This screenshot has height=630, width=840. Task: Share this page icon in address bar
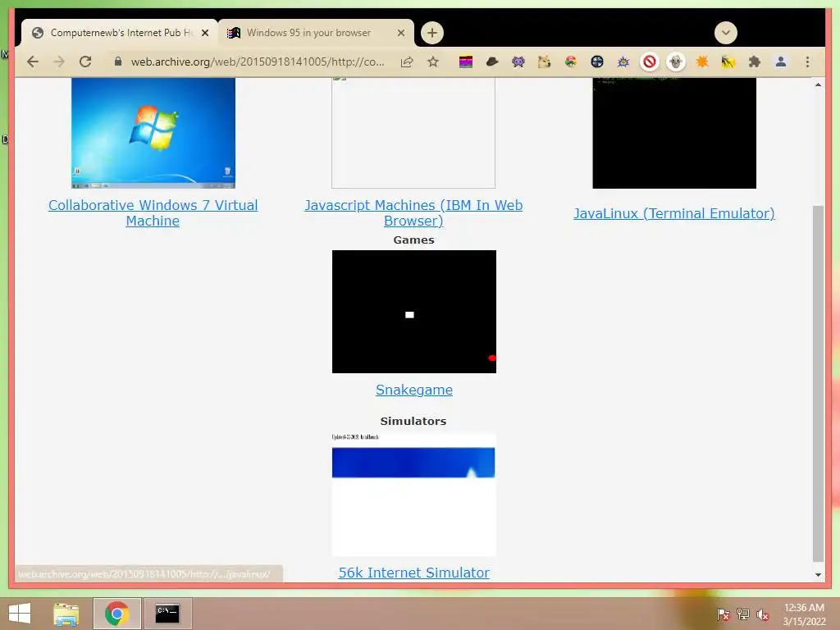click(407, 62)
